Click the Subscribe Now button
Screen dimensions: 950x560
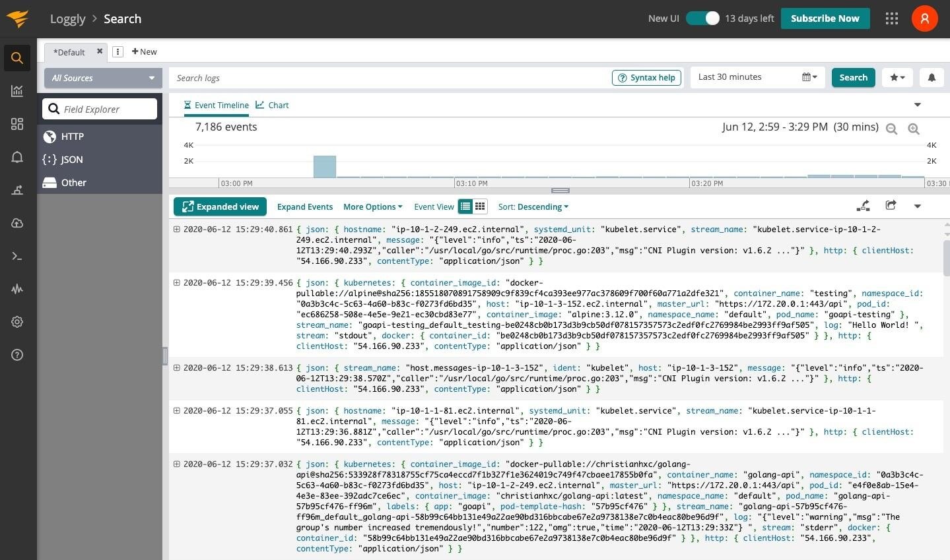click(825, 18)
